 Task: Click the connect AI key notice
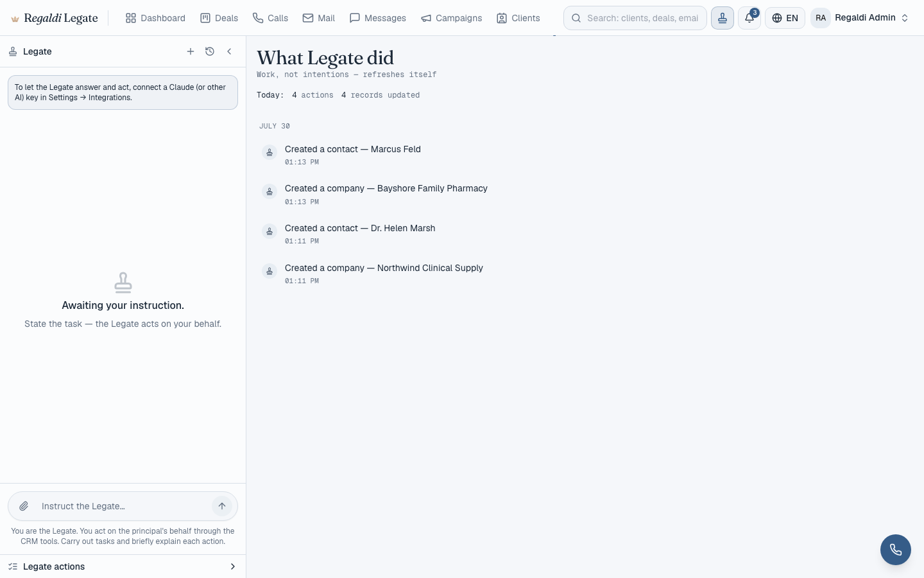pos(123,92)
